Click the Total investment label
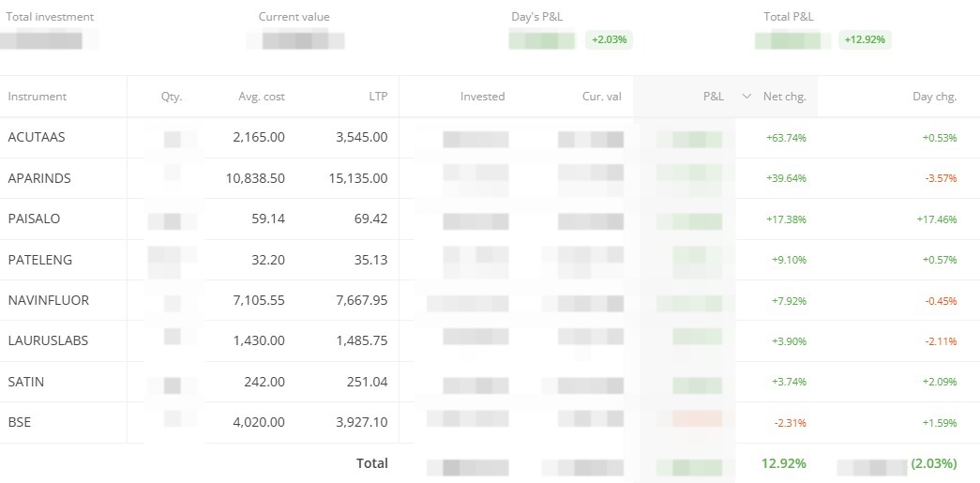Screen dimensions: 980x483 click(x=50, y=17)
